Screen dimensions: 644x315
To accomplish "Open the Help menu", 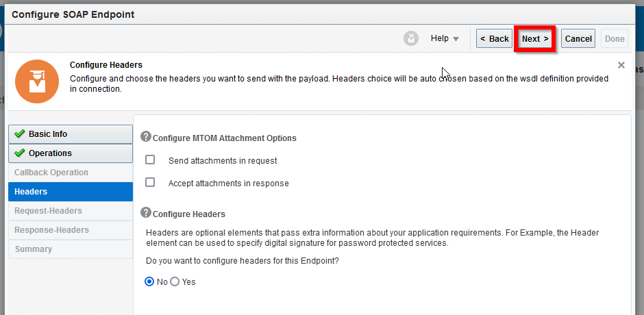I will (445, 38).
